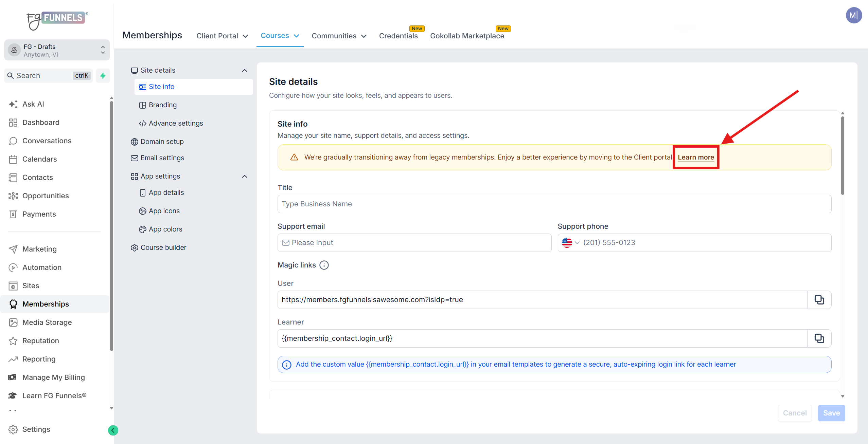868x444 pixels.
Task: Click the Save button
Action: tap(831, 413)
